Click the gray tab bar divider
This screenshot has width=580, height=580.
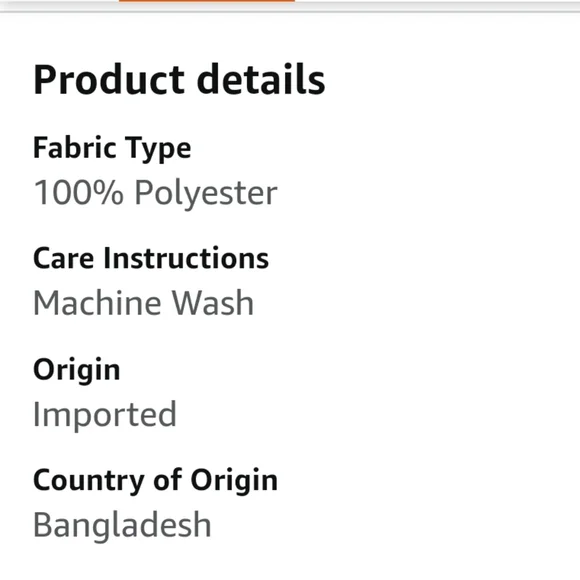pos(290,11)
